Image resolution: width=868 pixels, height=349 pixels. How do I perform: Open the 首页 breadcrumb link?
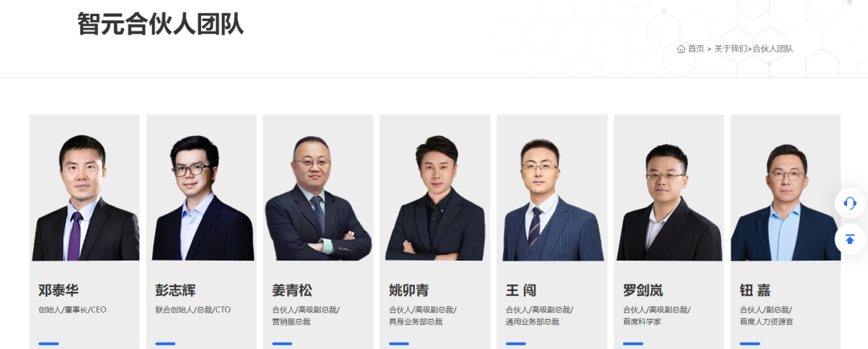pos(696,49)
